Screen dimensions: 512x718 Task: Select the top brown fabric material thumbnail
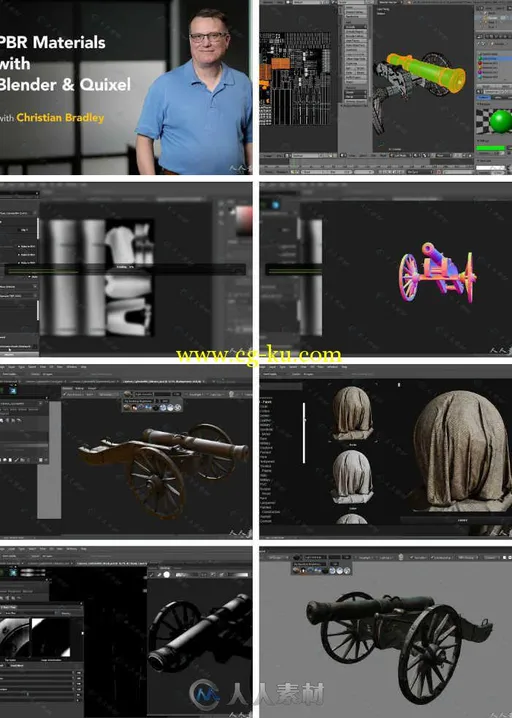352,413
